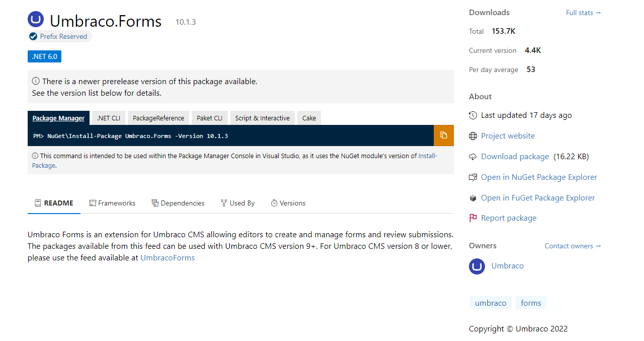644x341 pixels.
Task: Click the history icon next to Last updated
Action: (x=473, y=115)
